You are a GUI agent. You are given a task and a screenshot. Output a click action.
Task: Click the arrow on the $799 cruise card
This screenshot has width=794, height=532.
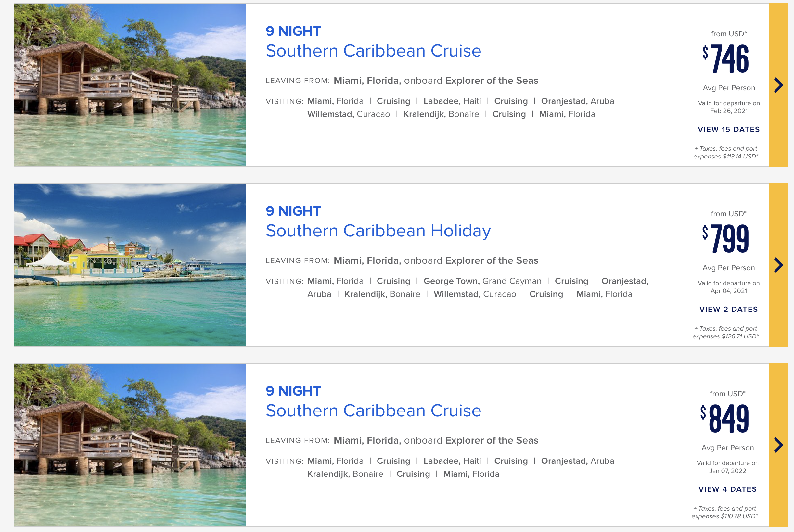pos(778,265)
